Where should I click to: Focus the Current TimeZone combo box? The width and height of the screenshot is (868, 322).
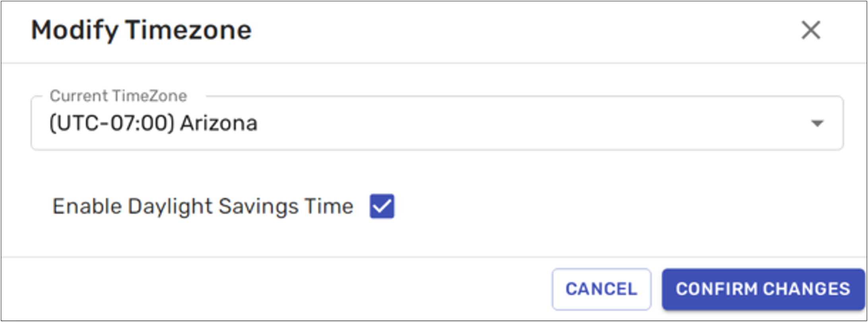point(436,123)
